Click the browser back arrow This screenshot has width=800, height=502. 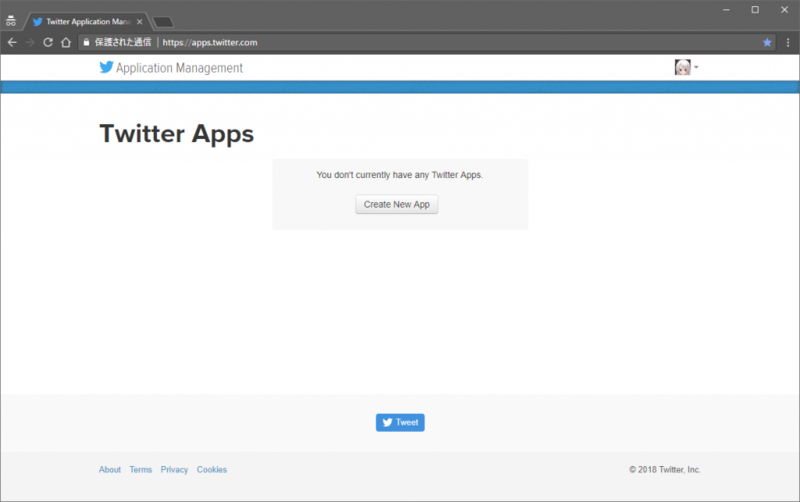click(12, 42)
